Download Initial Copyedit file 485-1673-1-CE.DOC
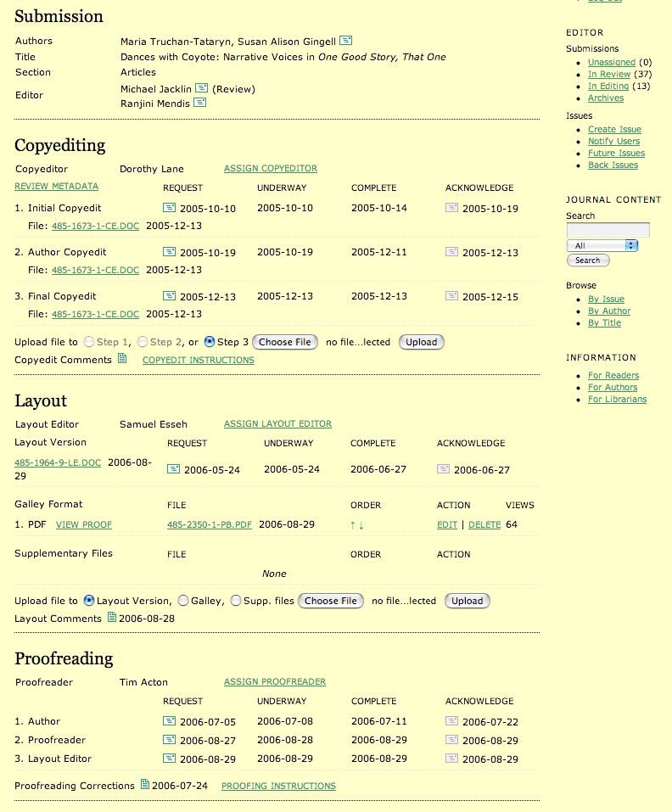 [x=95, y=226]
